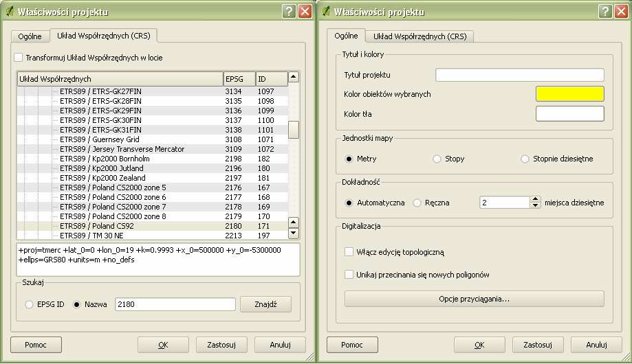The image size is (632, 364).
Task: Open Ogólne tab in left dialog
Action: pos(30,36)
